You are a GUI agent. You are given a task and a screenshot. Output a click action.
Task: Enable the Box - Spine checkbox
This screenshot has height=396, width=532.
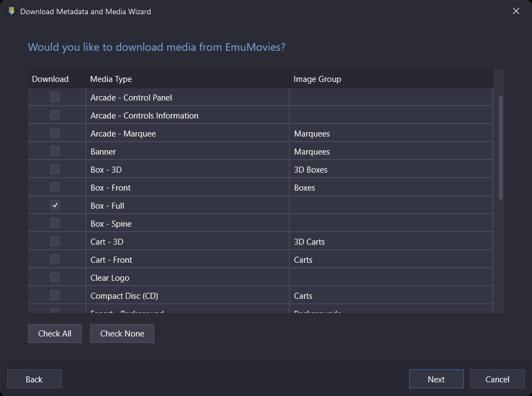click(55, 223)
